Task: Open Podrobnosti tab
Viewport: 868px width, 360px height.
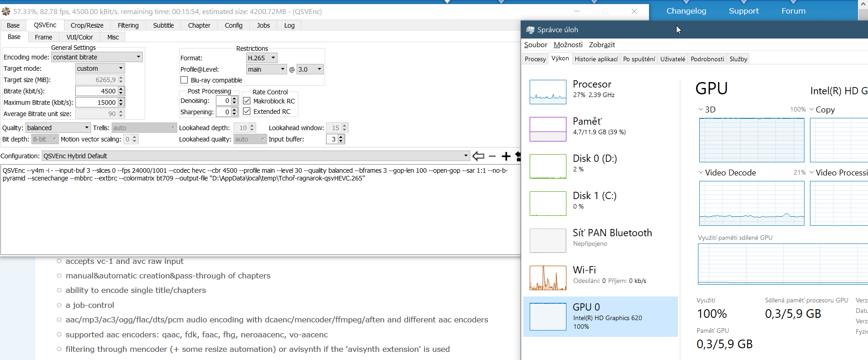Action: (707, 59)
